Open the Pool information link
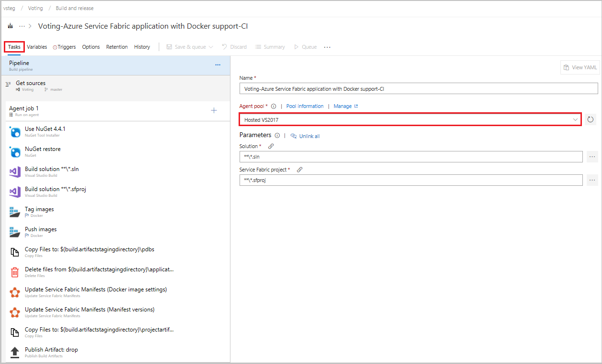 pyautogui.click(x=305, y=106)
